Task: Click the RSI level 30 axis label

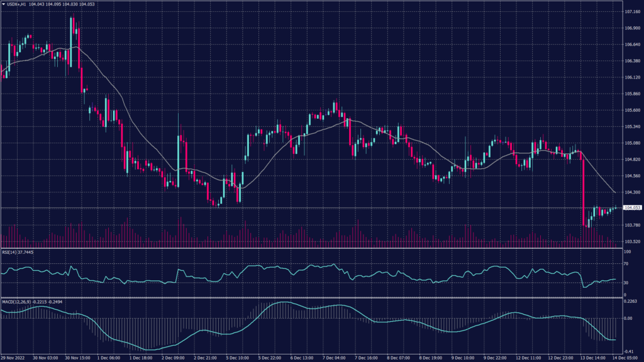Action: pos(626,283)
